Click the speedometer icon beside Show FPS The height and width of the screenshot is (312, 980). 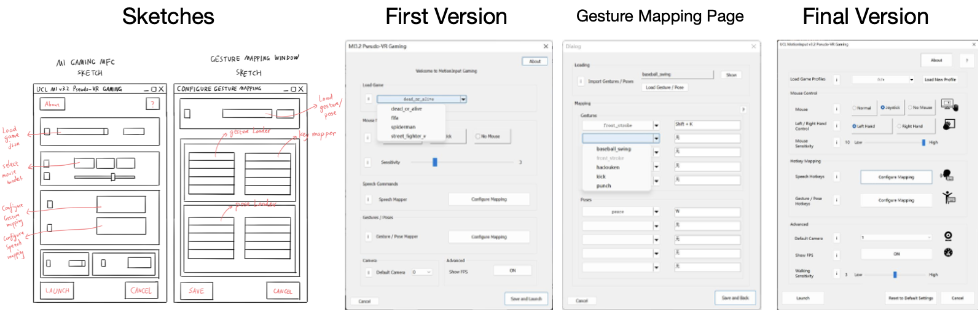pos(948,252)
